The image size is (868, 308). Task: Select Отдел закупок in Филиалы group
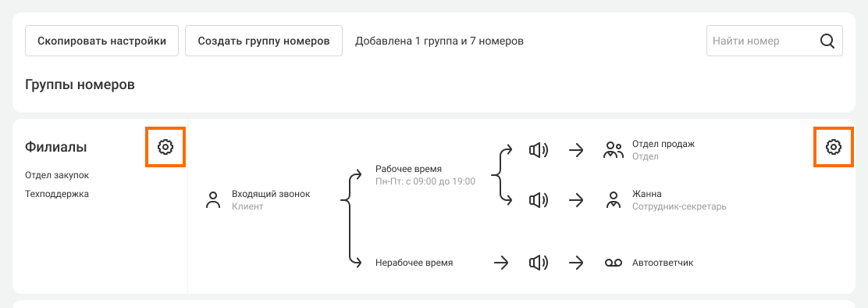[x=57, y=175]
